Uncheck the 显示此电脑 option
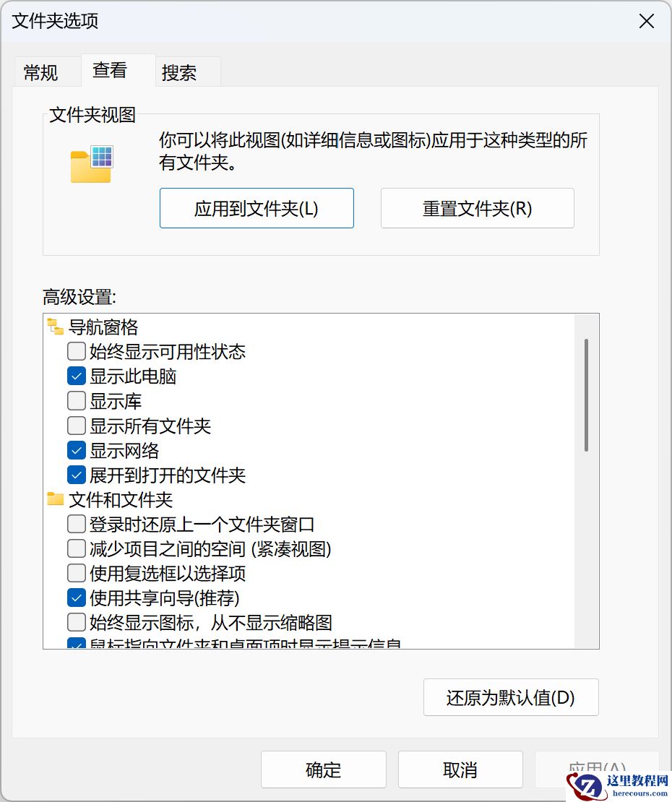672x802 pixels. pyautogui.click(x=76, y=376)
